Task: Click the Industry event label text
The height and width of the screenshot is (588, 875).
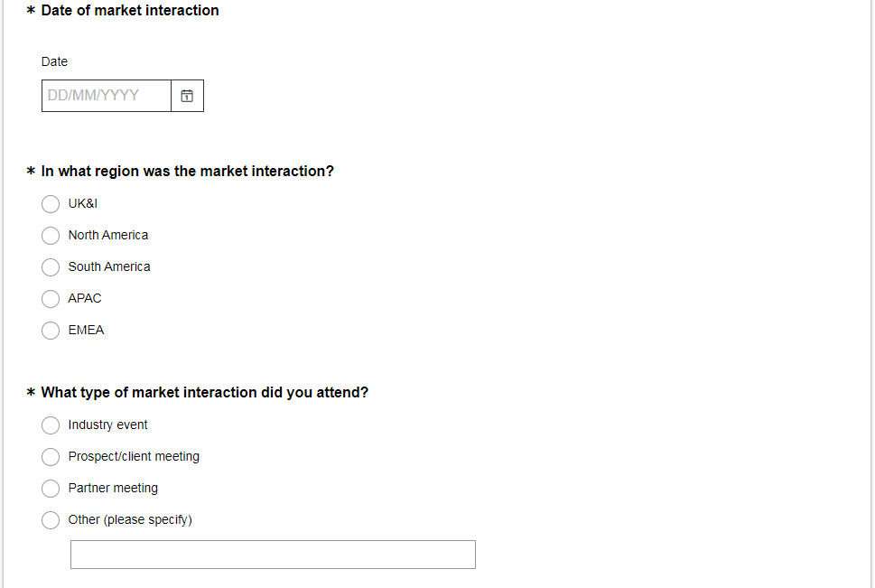Action: coord(107,425)
